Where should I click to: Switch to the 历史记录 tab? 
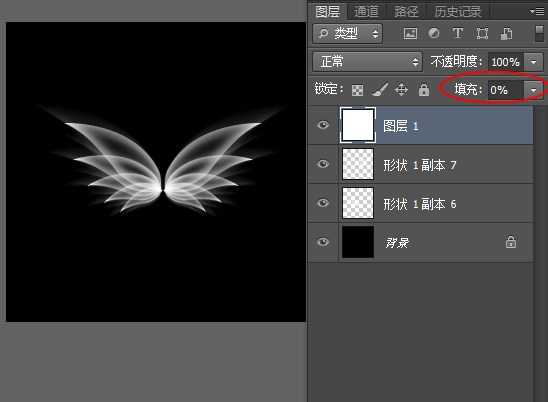(x=458, y=12)
